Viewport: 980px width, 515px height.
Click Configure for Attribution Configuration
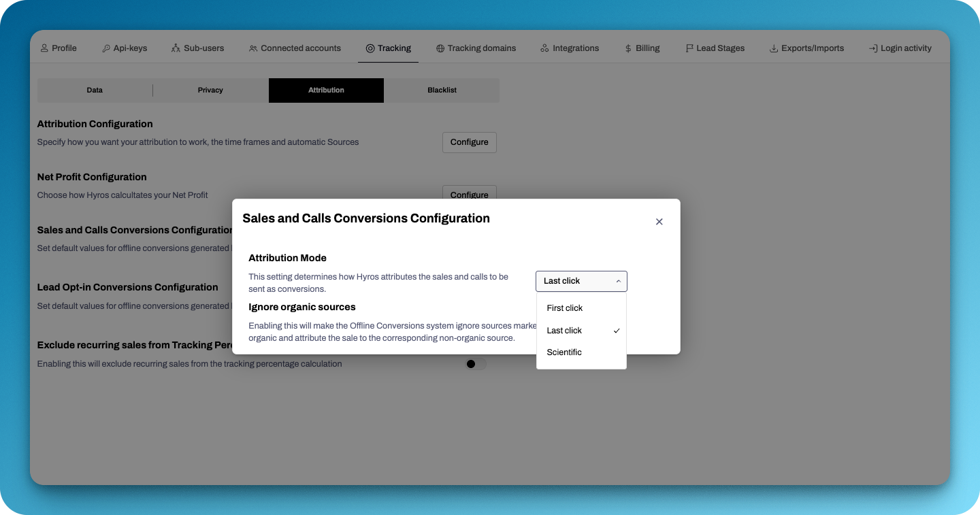[x=469, y=142]
